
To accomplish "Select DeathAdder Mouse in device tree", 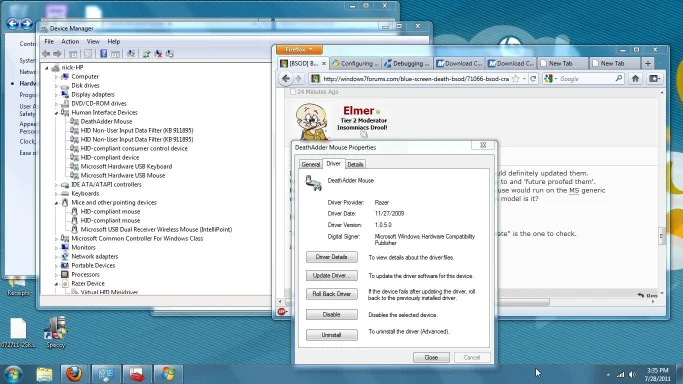I will click(x=106, y=121).
